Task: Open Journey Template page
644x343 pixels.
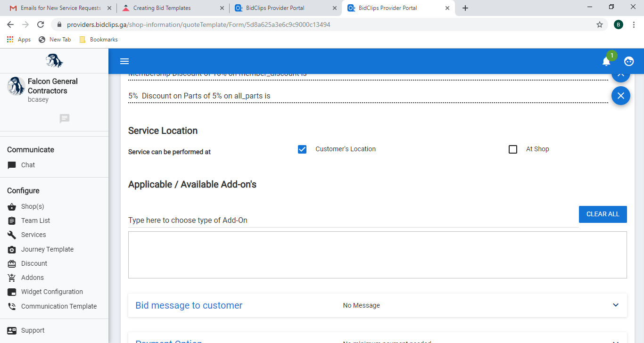Action: 47,250
